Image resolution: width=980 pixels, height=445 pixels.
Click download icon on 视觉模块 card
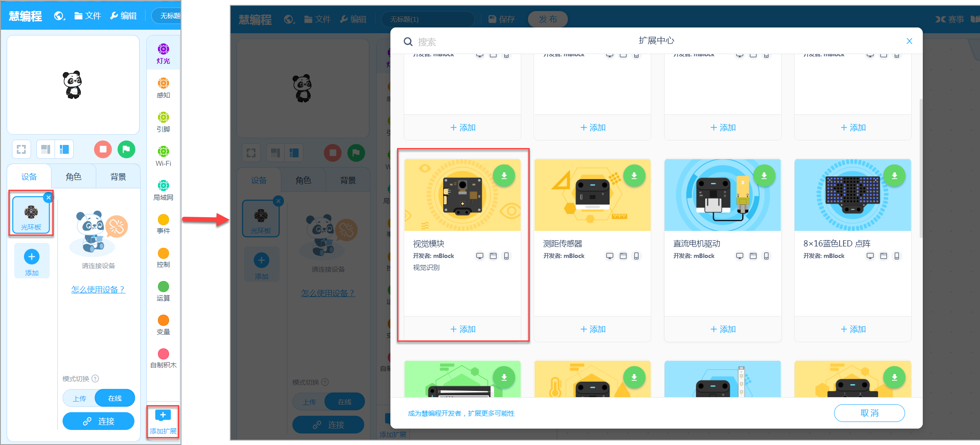pyautogui.click(x=504, y=176)
